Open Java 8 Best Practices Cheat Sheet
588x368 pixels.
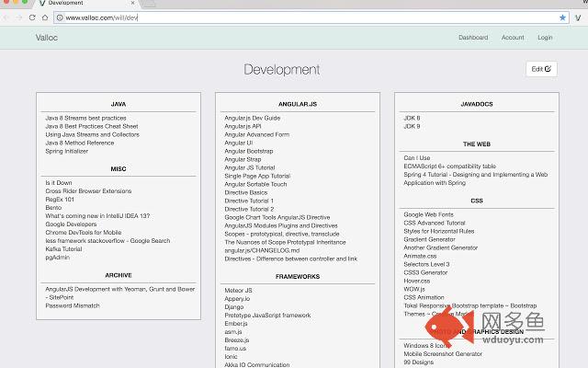tap(92, 126)
